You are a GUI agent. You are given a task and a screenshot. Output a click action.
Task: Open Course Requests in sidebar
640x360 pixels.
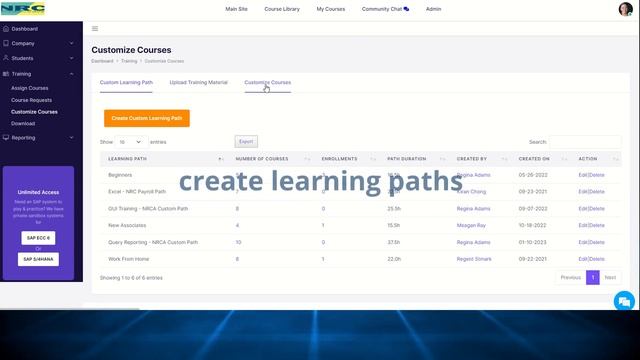(31, 100)
